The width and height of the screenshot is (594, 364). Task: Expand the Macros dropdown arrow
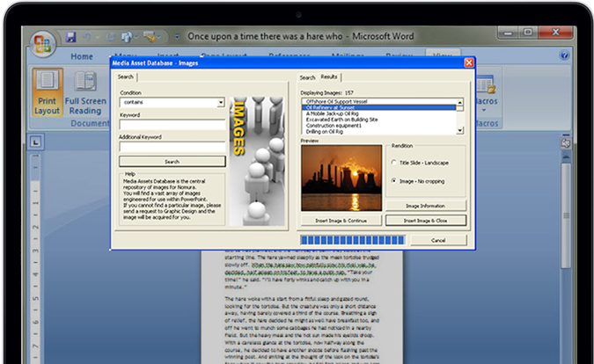click(x=484, y=111)
